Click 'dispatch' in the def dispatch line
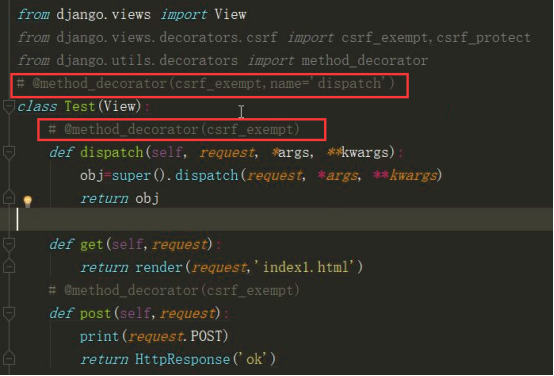This screenshot has width=554, height=376. point(111,152)
